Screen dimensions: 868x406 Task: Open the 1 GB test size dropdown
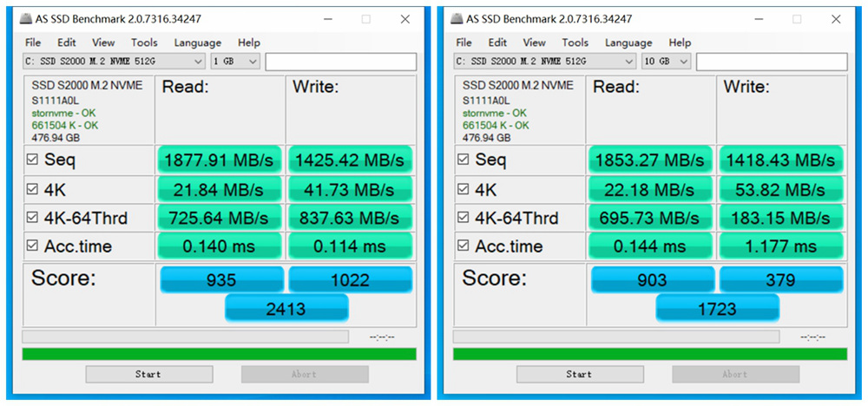[x=235, y=61]
